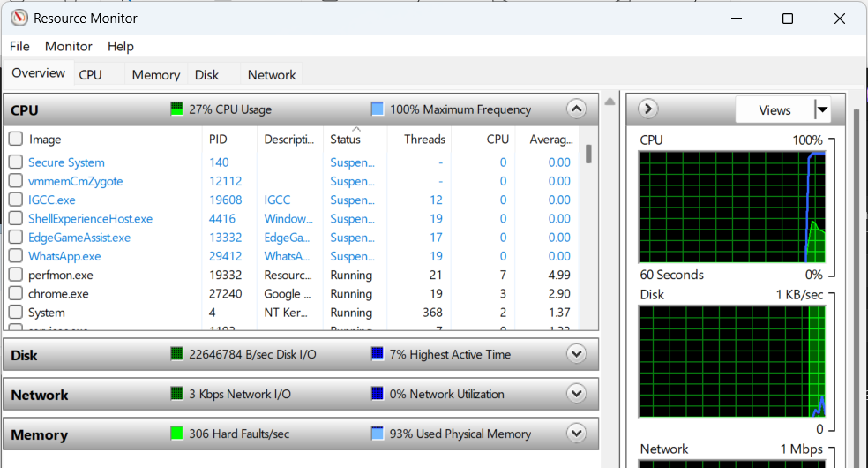Hide the graphs pane with arrow button
Screen dimensions: 868x468
pos(647,109)
